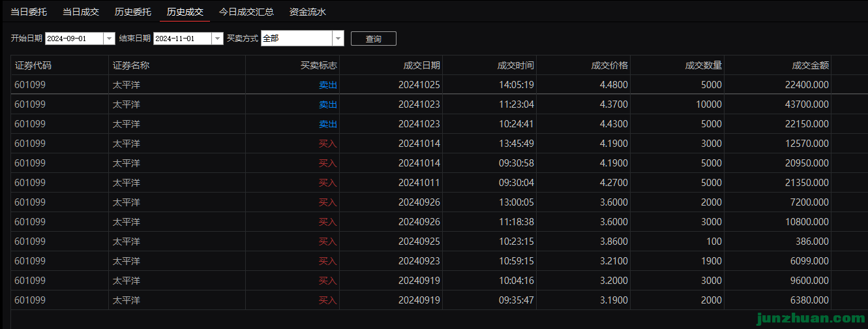Click the amount 22400.000
Viewport: 868px width, 329px height.
click(x=807, y=85)
